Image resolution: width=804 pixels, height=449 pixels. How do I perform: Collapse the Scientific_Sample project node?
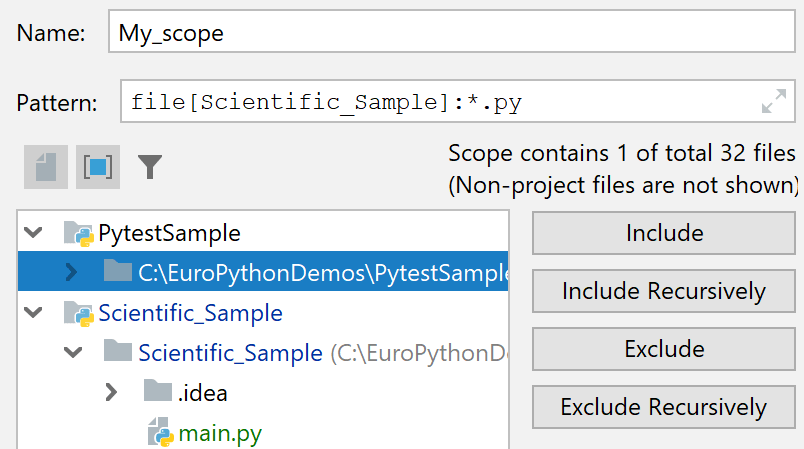[x=33, y=313]
